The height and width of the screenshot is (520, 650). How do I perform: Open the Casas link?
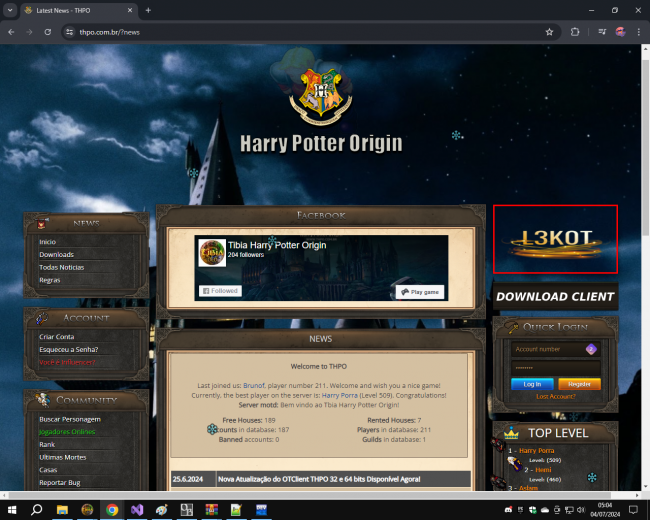point(48,470)
